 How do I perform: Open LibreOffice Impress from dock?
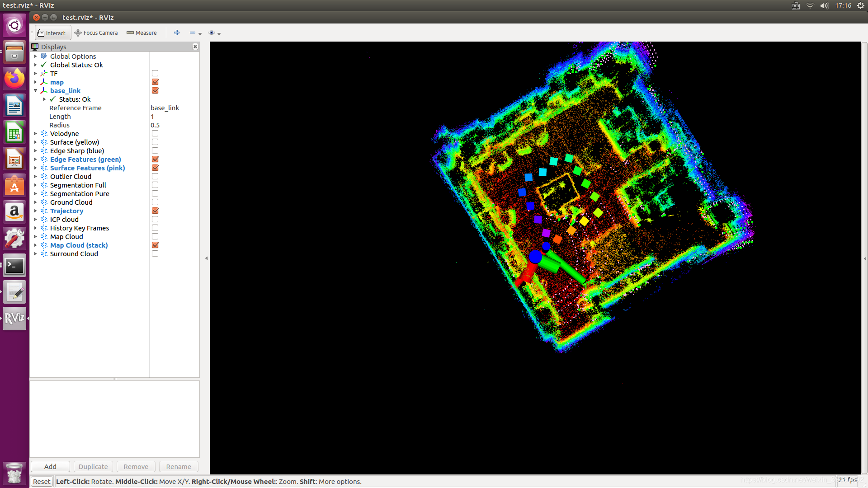tap(14, 159)
